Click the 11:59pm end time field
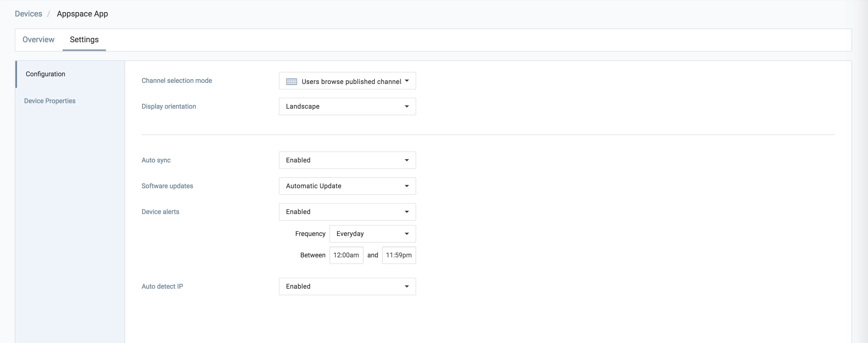 [399, 255]
